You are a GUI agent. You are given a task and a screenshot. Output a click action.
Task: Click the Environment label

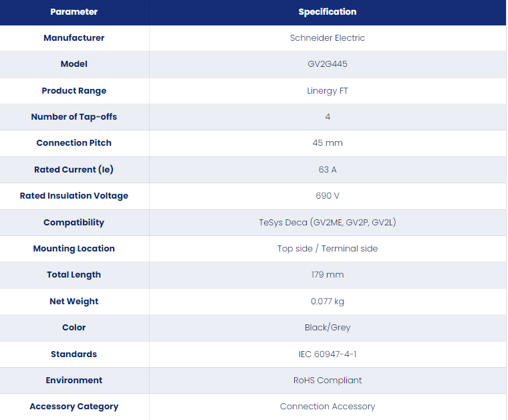coord(74,381)
